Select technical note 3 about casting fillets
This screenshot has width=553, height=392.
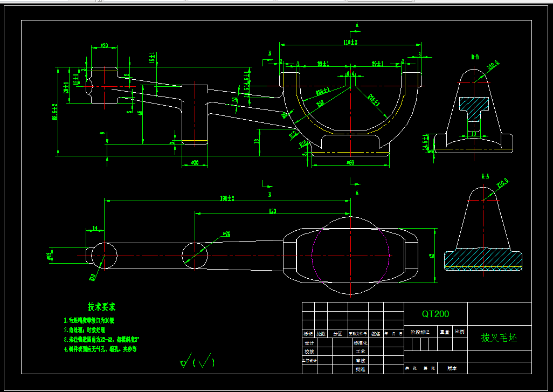tap(102, 340)
